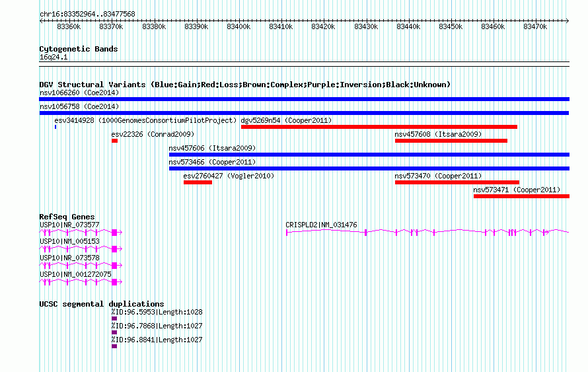Image resolution: width=588 pixels, height=372 pixels.
Task: Click the red nsv573471 loss bar
Action: coord(522,196)
